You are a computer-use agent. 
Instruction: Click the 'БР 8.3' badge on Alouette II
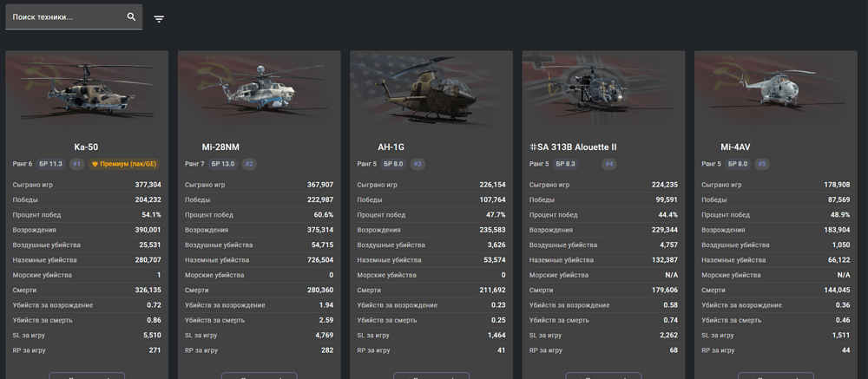[566, 164]
